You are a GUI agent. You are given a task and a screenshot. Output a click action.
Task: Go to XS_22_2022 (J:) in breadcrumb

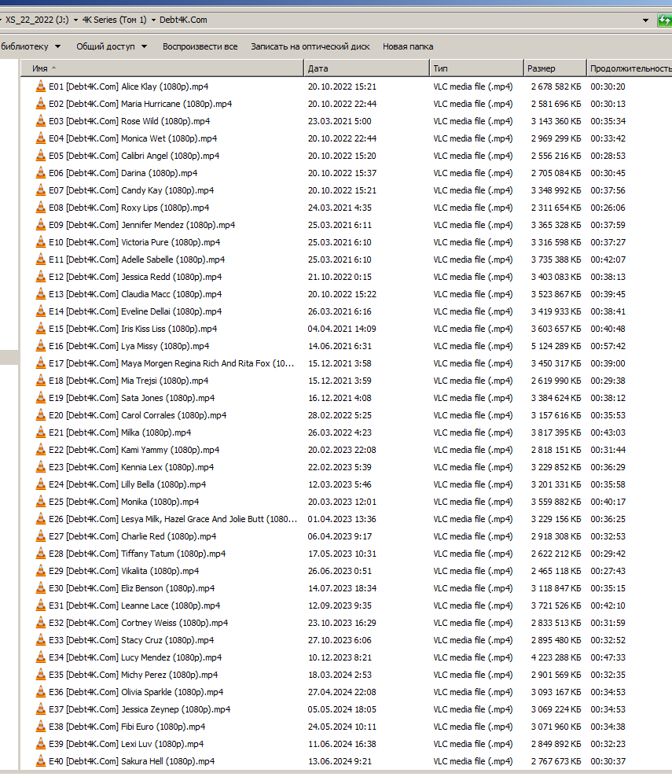click(37, 20)
